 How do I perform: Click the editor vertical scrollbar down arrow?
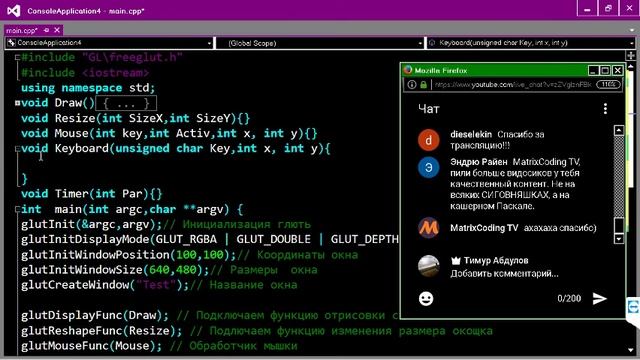pos(631,350)
